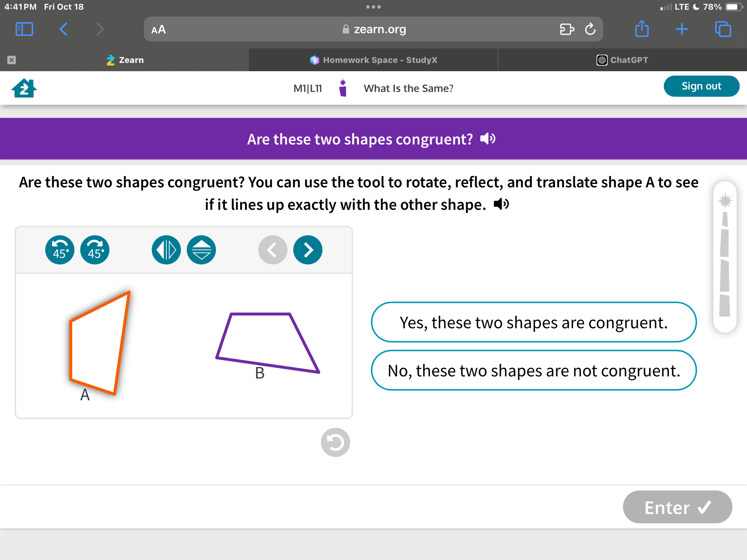Play audio for purple banner question

click(488, 139)
